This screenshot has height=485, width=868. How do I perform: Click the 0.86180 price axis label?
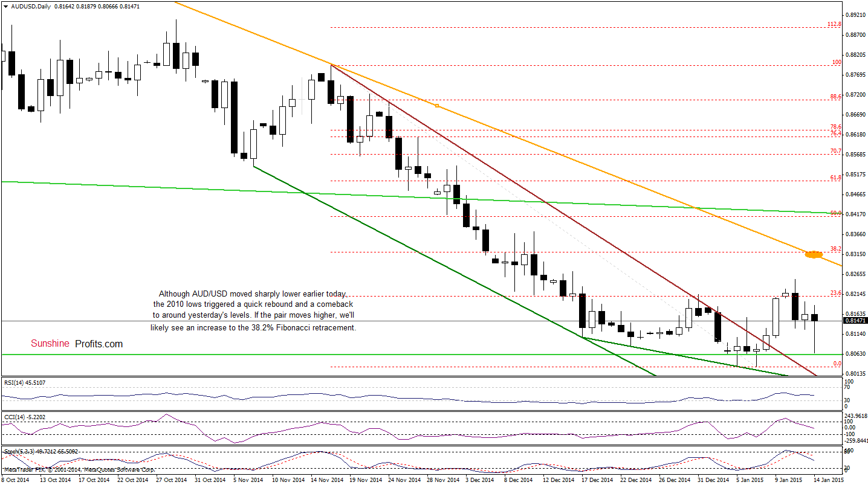click(855, 134)
